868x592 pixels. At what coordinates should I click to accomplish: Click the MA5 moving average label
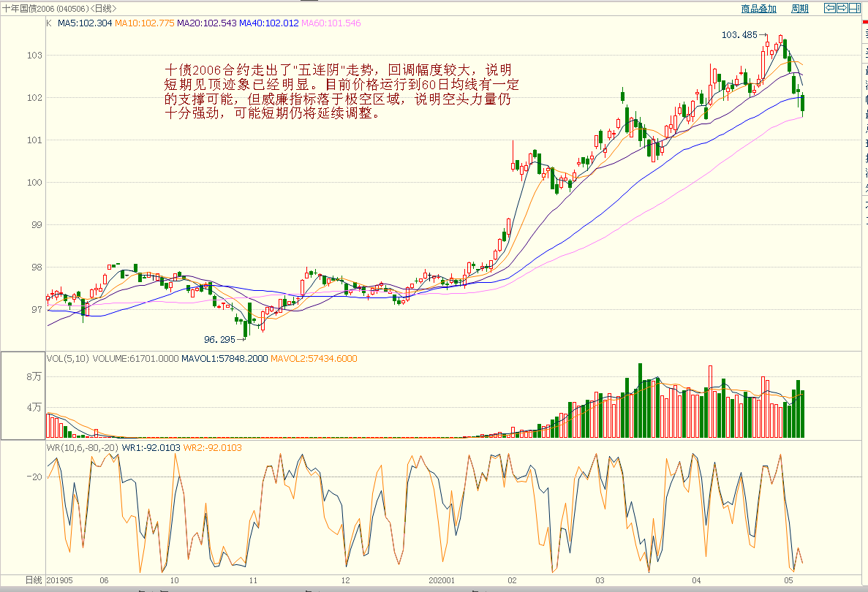[x=85, y=23]
